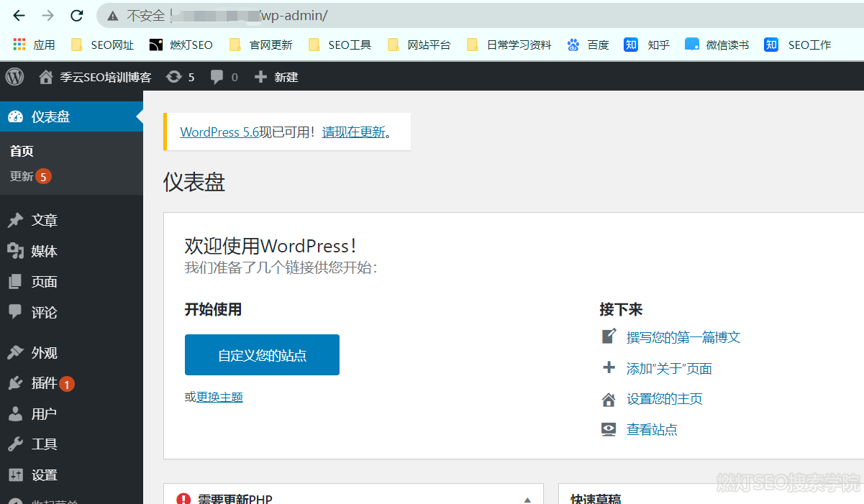Click the 媒体 media icon
Screen dimensions: 864x504
tap(15, 251)
